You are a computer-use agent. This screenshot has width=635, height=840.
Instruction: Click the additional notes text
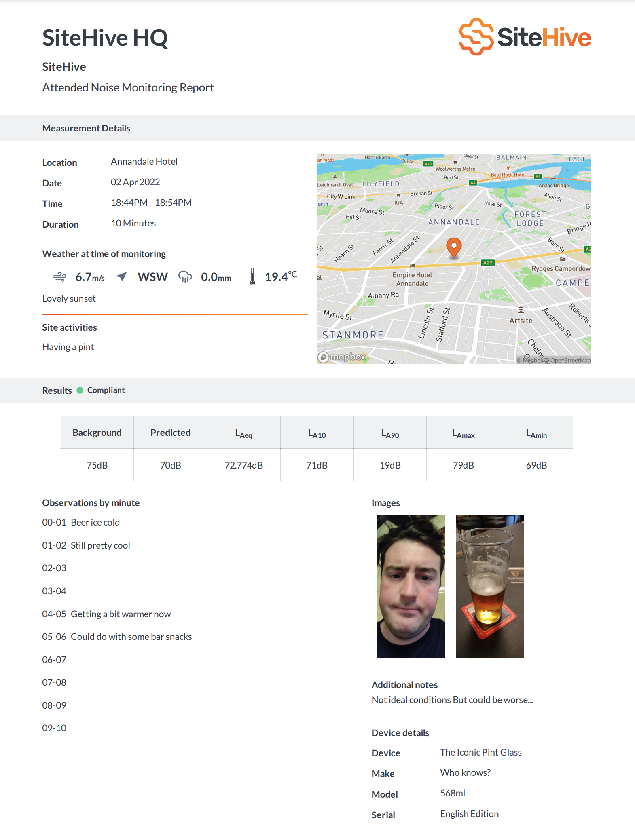pyautogui.click(x=452, y=700)
